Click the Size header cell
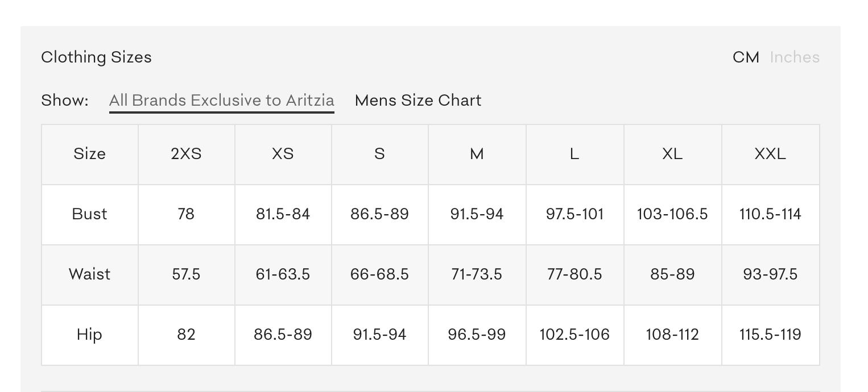 (89, 154)
